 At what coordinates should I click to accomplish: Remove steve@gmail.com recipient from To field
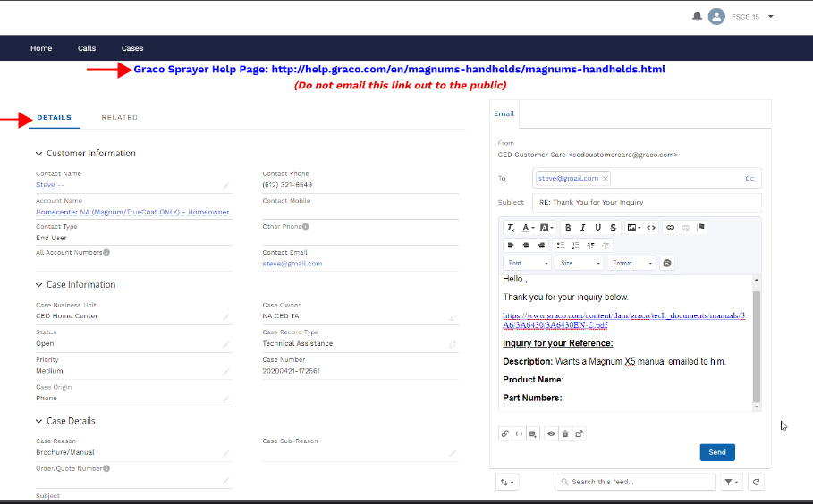click(x=606, y=178)
